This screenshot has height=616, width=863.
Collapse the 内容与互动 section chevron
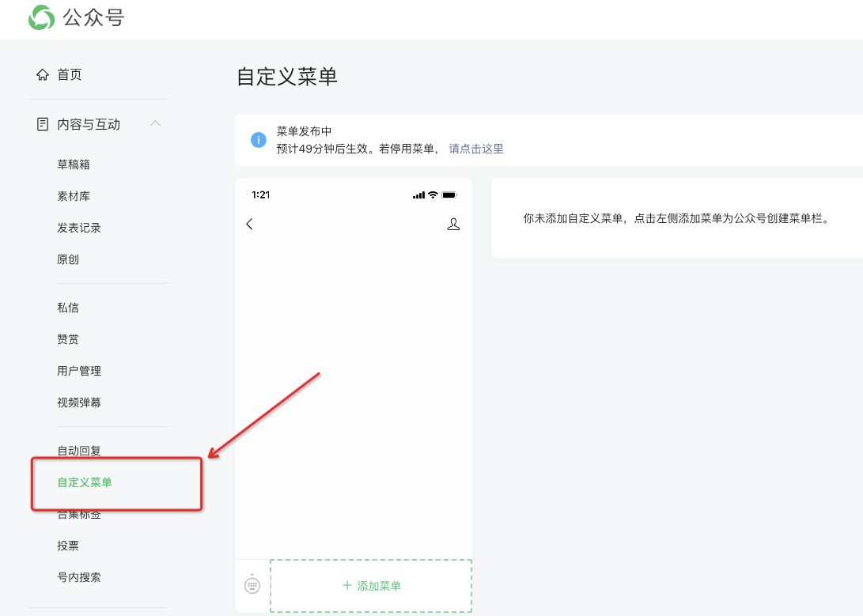pos(156,123)
